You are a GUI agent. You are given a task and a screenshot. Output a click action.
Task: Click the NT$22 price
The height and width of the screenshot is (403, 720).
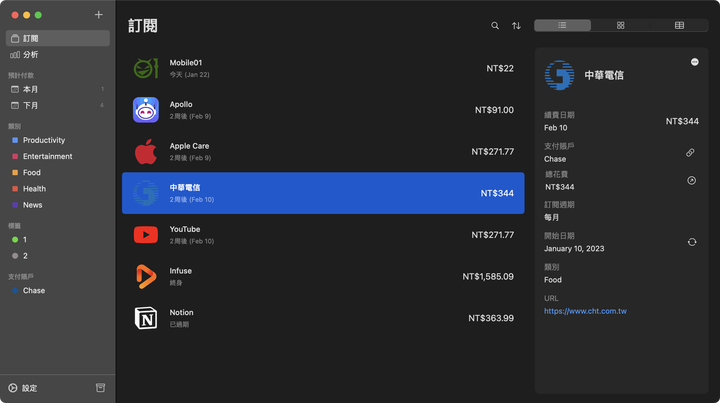(x=500, y=68)
